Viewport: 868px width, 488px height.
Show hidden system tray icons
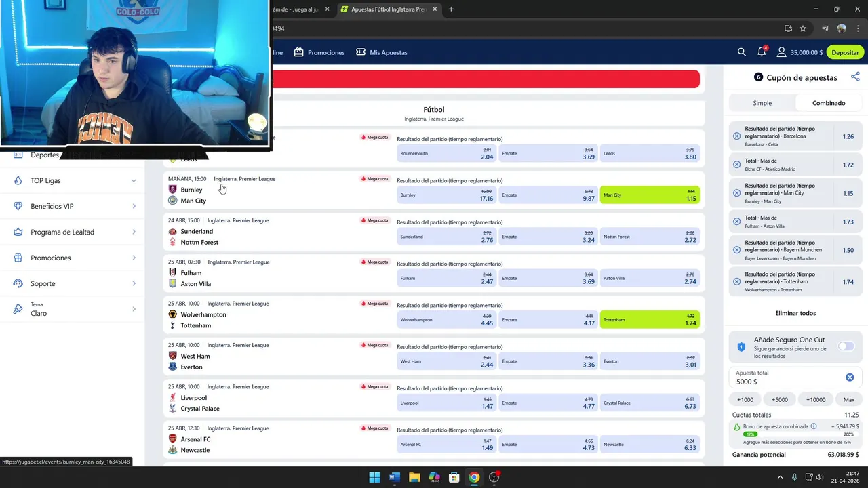(x=780, y=477)
